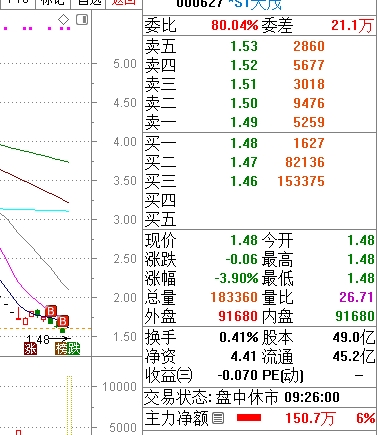377x435 pixels.
Task: Click the 涨幅 value -3.90%
Action: 236,278
